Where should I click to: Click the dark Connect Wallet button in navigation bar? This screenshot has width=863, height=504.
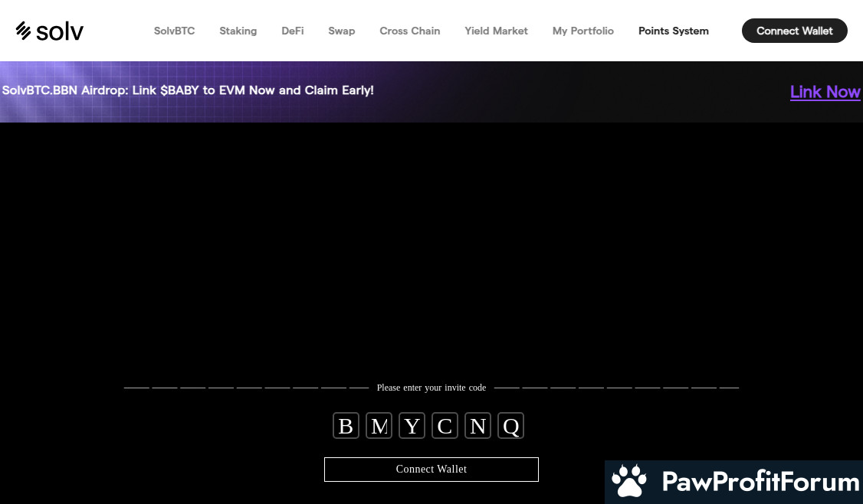(x=795, y=31)
